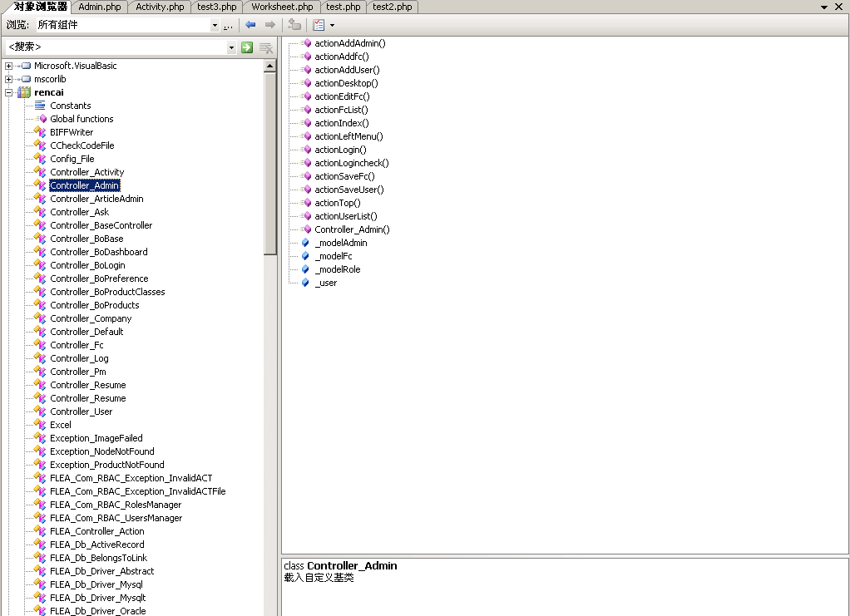Expand the Microsoft.VisualBasic node

tap(8, 66)
